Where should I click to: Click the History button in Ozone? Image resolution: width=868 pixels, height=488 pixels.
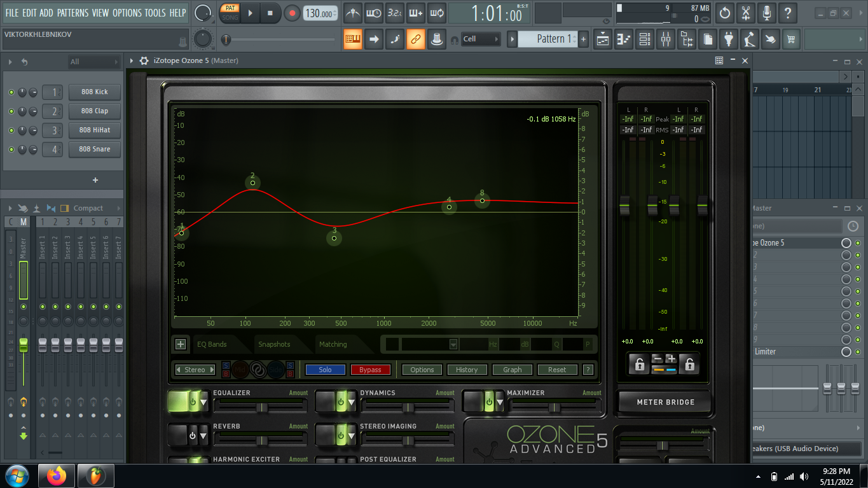pos(467,370)
